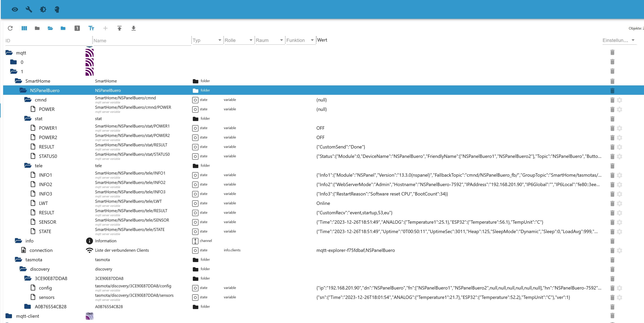This screenshot has width=644, height=323.
Task: Expand the A0B76554CB28 folder
Action: [x=27, y=306]
